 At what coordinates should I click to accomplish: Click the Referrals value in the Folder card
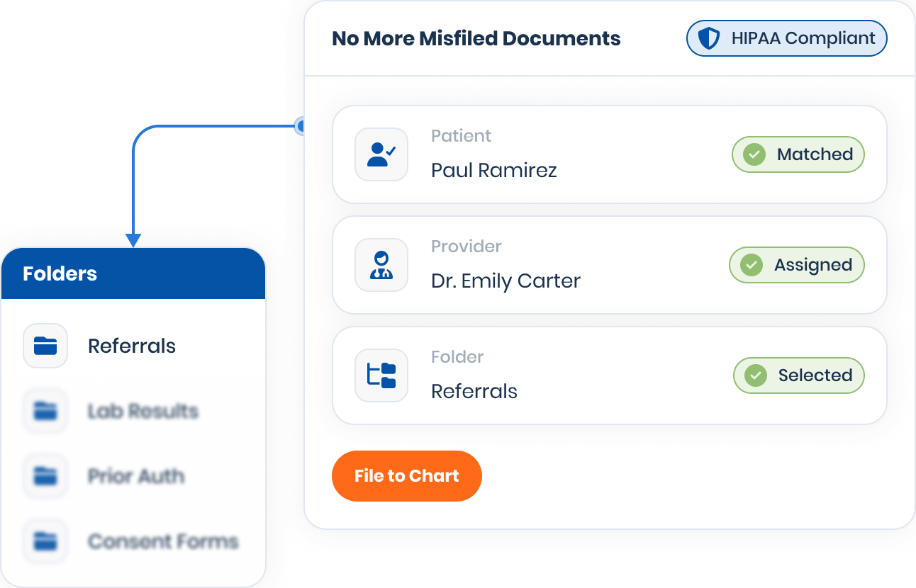tap(474, 392)
